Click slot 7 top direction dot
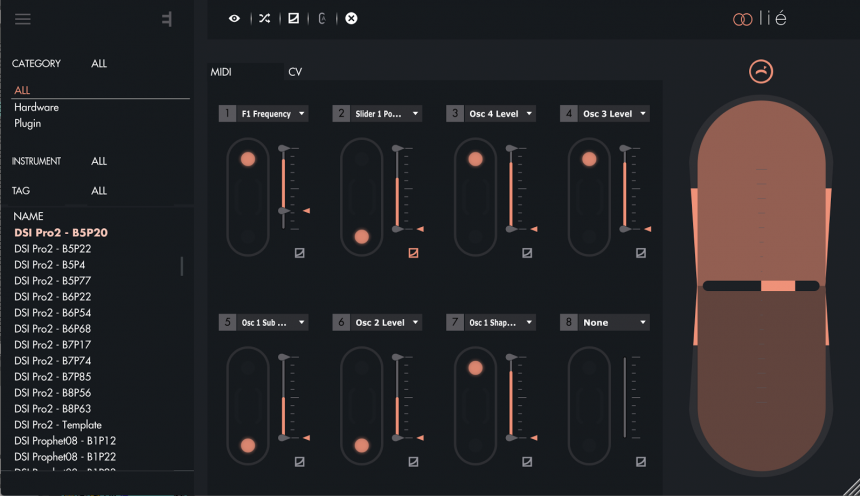This screenshot has height=496, width=860. click(x=476, y=368)
